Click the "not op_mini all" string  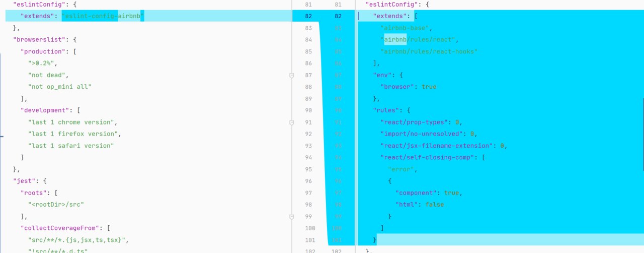coord(60,87)
